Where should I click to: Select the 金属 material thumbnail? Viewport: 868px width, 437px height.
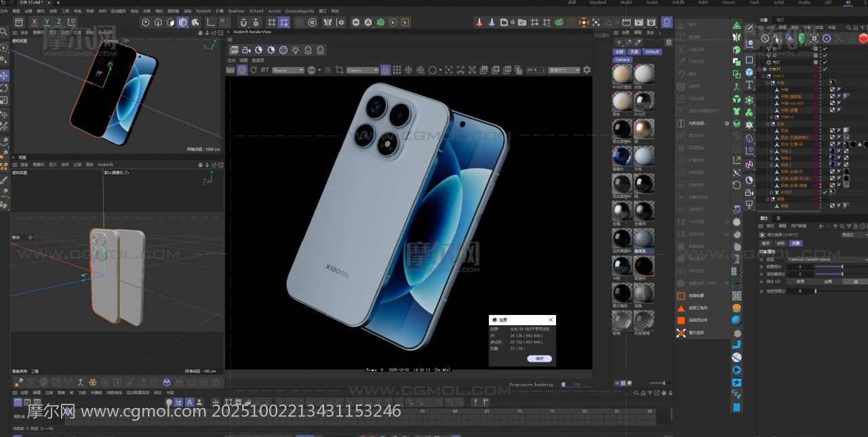tap(621, 210)
